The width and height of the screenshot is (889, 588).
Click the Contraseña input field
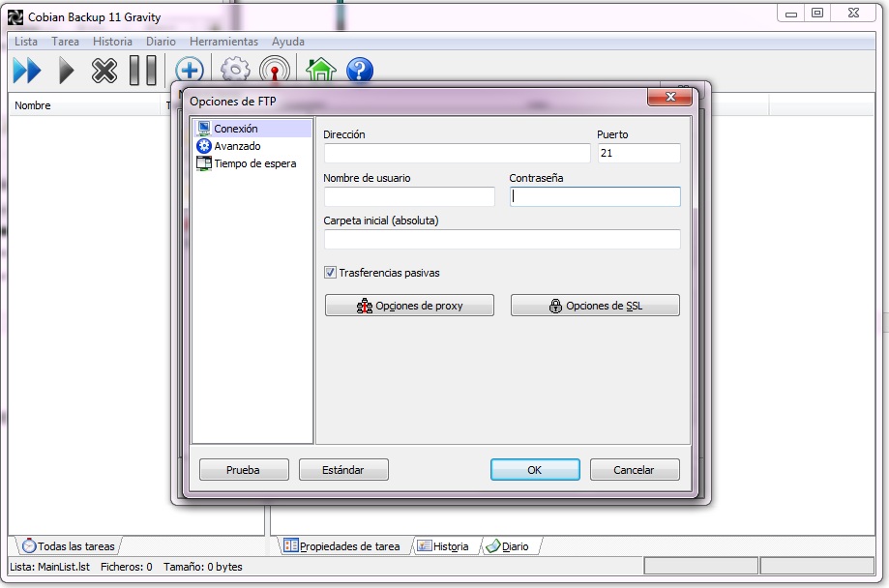[x=595, y=196]
